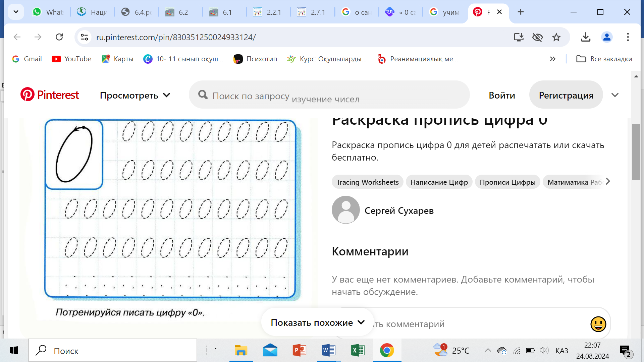Click the Pinterest logo icon
The width and height of the screenshot is (644, 362).
pyautogui.click(x=28, y=95)
